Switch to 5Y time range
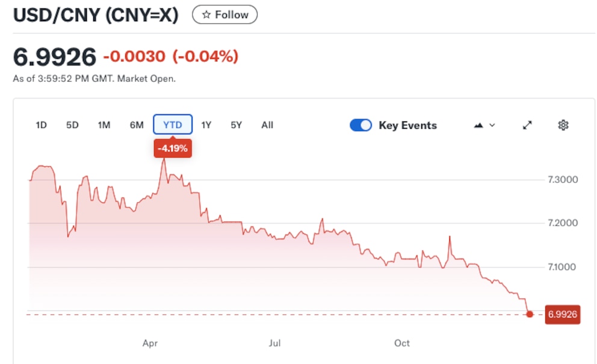Viewport: 597px width, 364px height. pyautogui.click(x=237, y=125)
